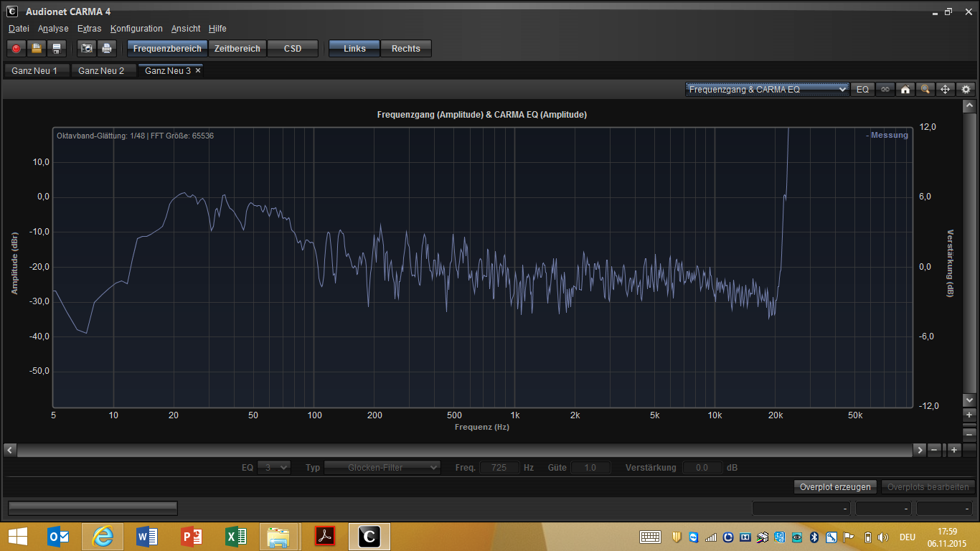Viewport: 980px width, 551px height.
Task: Click the TeamViewer tray icon
Action: (693, 537)
